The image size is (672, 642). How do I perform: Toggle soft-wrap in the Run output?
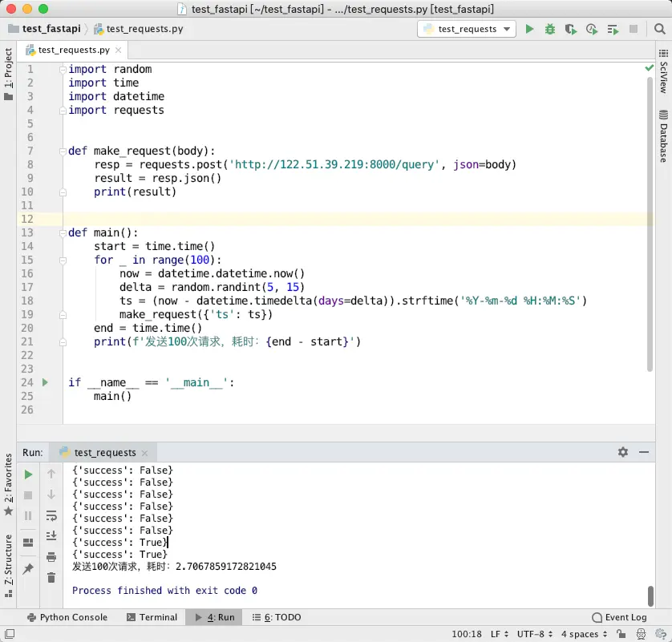(51, 515)
